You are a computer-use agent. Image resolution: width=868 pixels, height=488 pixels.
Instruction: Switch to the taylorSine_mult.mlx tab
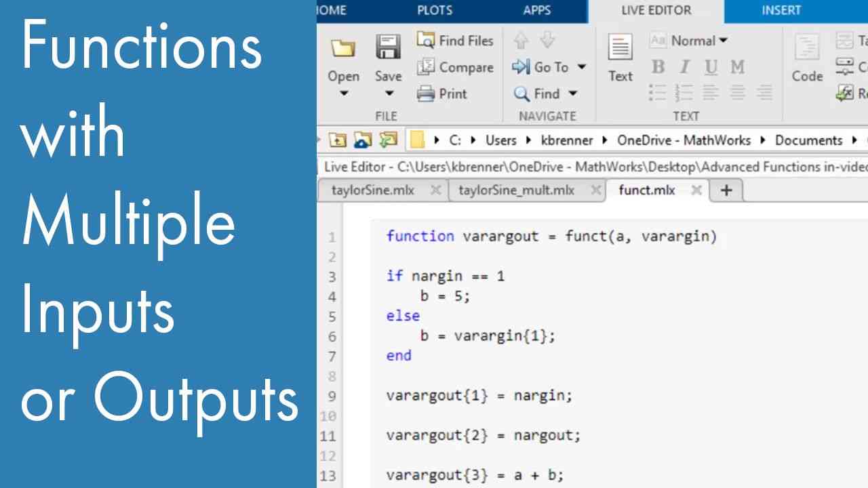[x=516, y=190]
